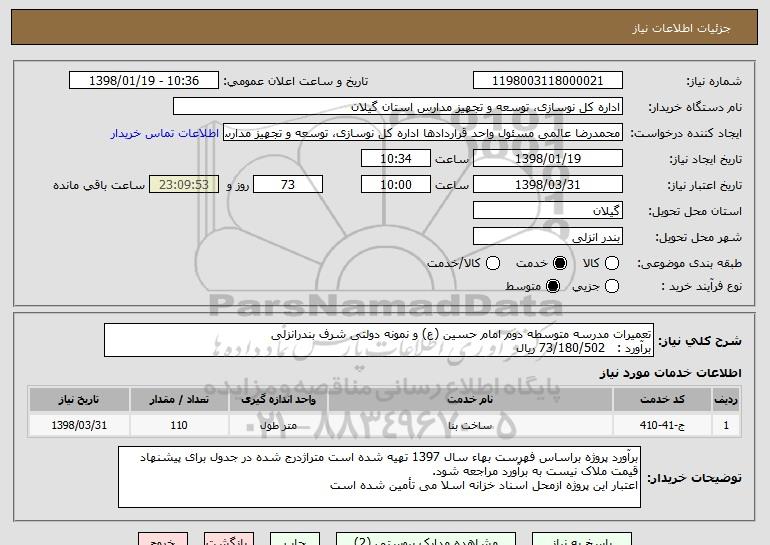The width and height of the screenshot is (770, 545).
Task: Select the کالا radio button
Action: (612, 263)
